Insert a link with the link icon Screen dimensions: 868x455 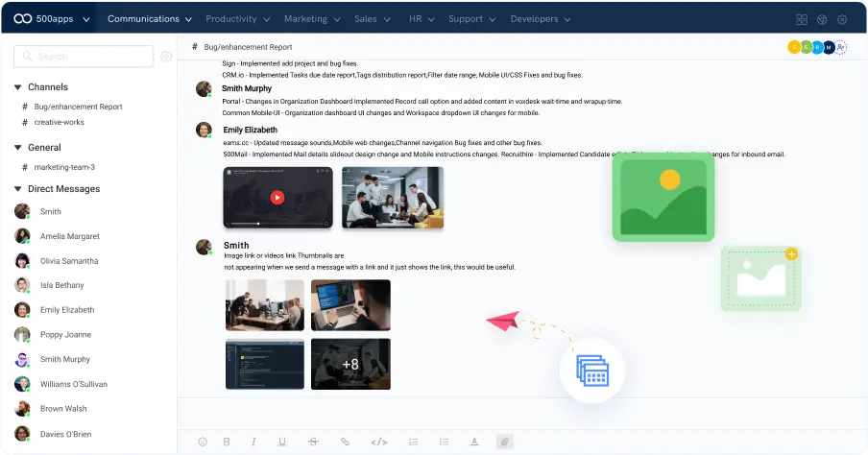coord(345,442)
